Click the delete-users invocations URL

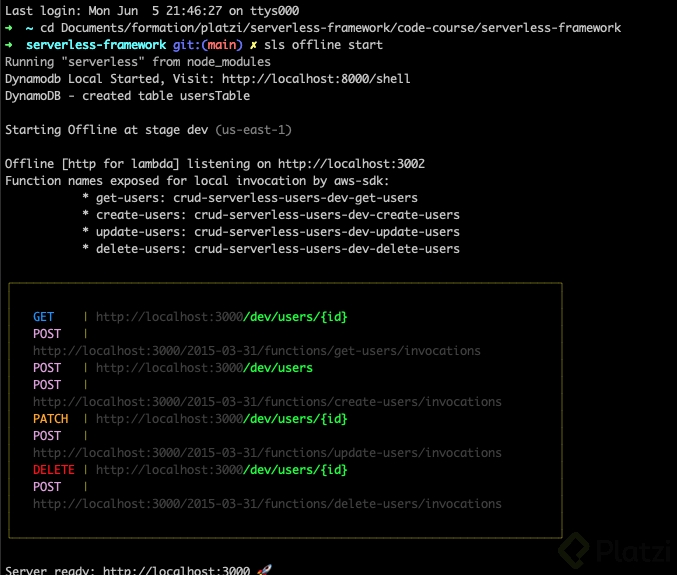pos(267,504)
